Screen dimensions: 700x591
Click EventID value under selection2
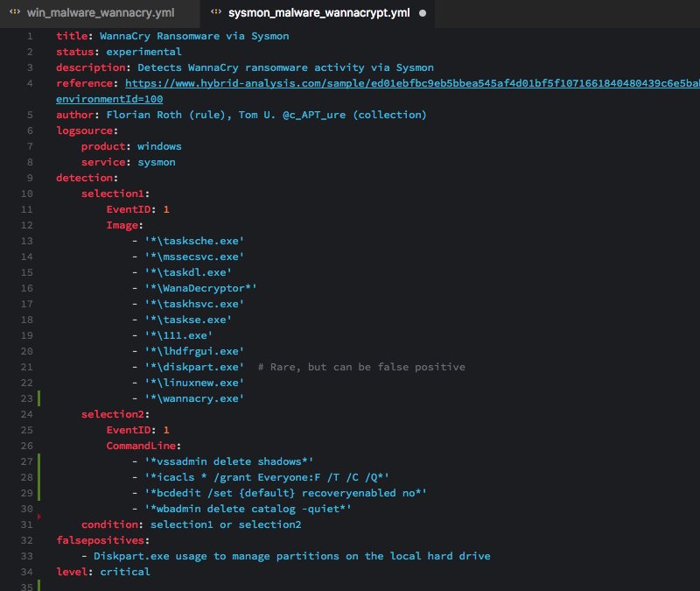pyautogui.click(x=166, y=430)
